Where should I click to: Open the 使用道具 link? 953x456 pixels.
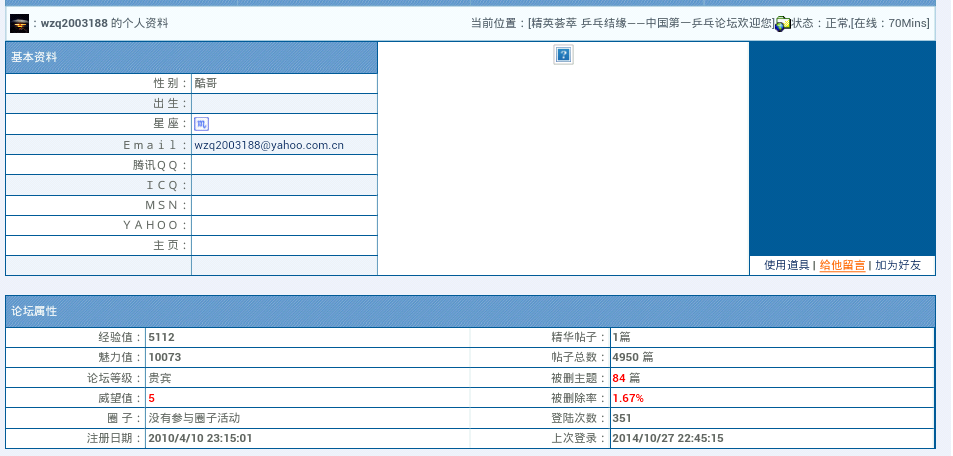coord(786,265)
